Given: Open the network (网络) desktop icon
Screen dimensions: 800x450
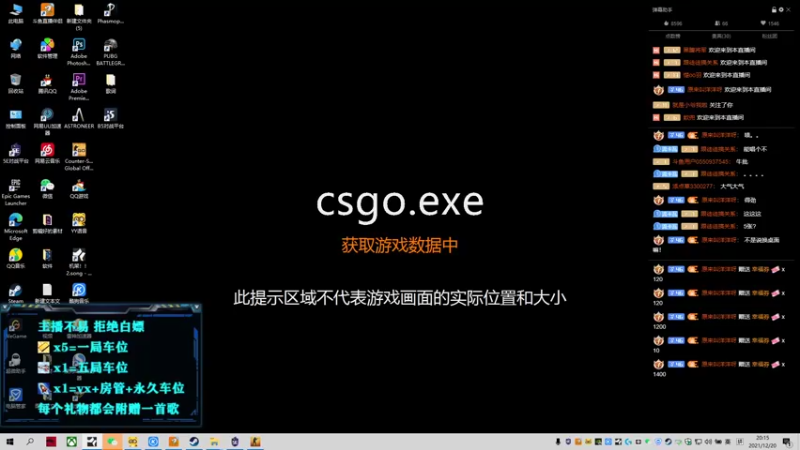Looking at the screenshot, I should coord(16,48).
